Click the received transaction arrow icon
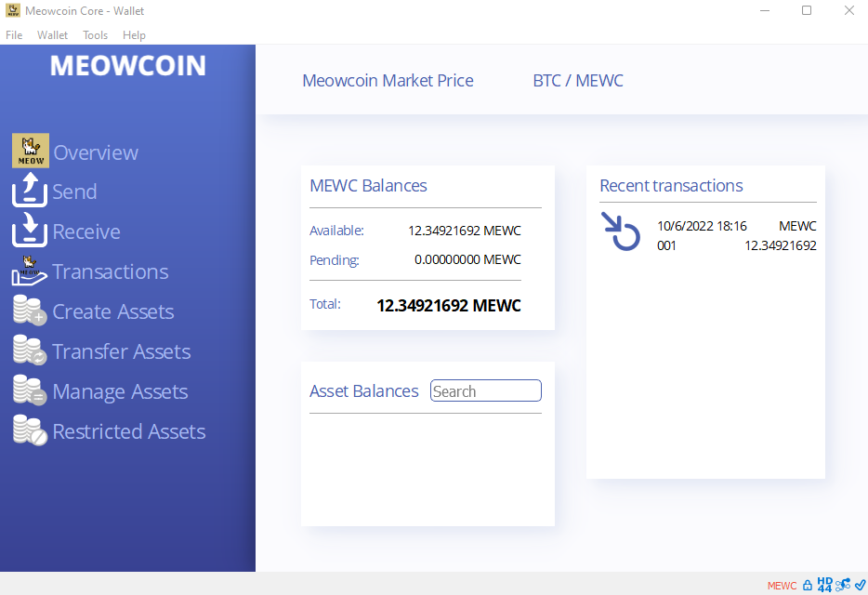This screenshot has height=595, width=868. point(621,231)
